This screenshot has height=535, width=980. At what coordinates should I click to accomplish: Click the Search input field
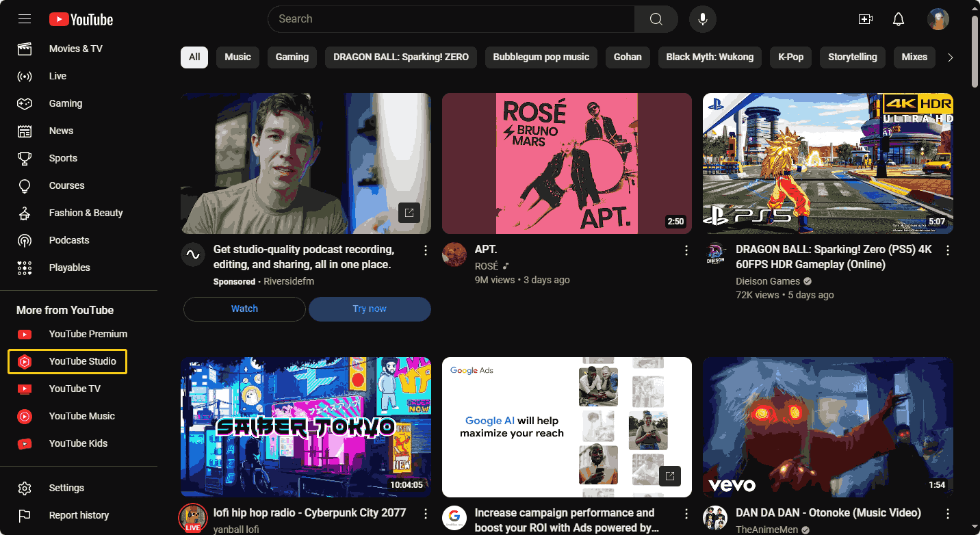(x=451, y=19)
